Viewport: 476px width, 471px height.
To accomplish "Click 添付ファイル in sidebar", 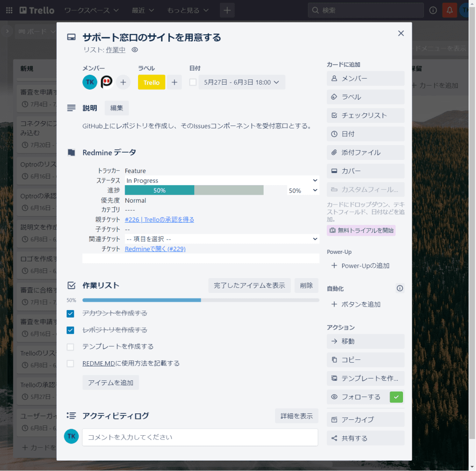I will tap(365, 153).
